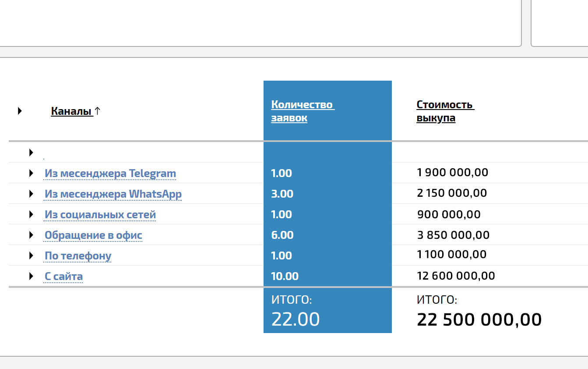Click the total cost 22 500 000,00
This screenshot has width=588, height=369.
click(x=479, y=320)
